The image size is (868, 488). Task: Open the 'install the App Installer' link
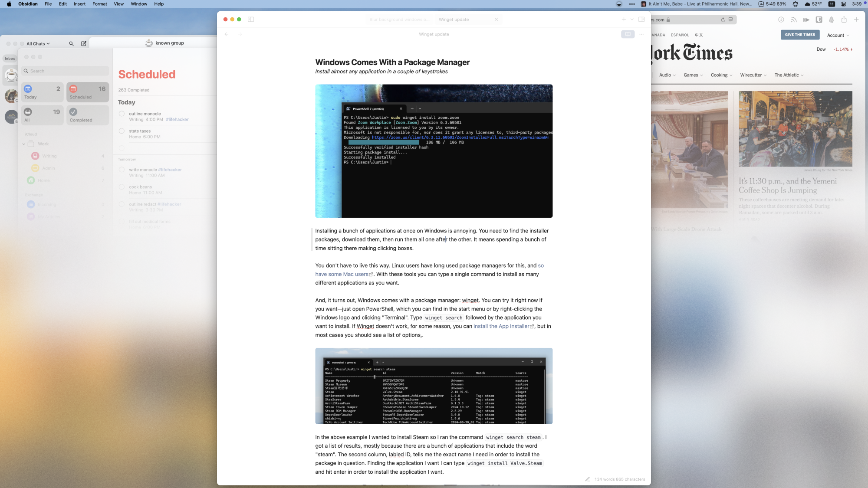503,326
